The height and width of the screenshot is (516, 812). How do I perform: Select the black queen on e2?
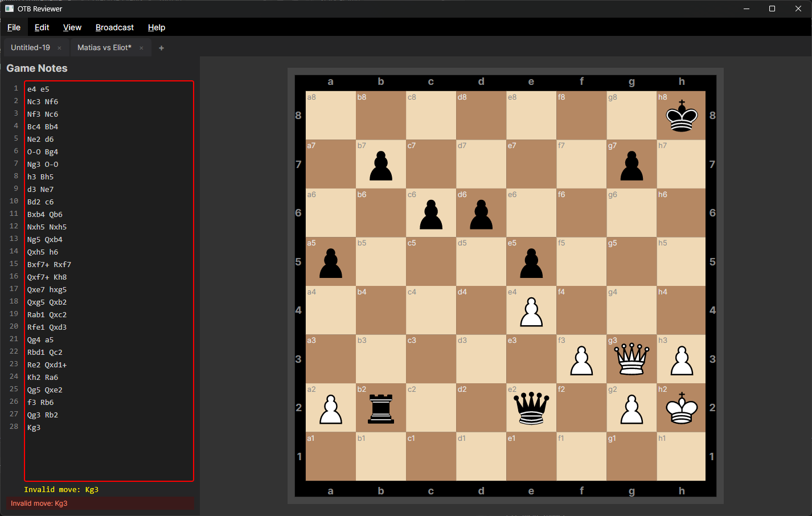[531, 407]
